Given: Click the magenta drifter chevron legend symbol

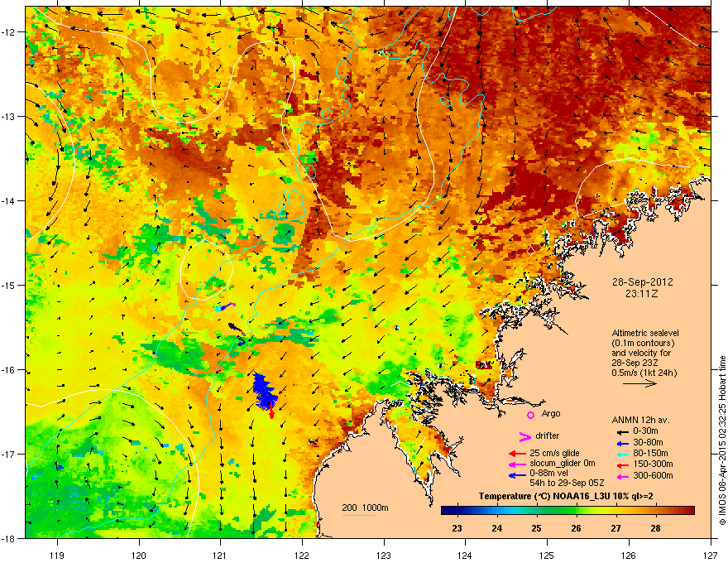Looking at the screenshot, I should click(x=524, y=436).
